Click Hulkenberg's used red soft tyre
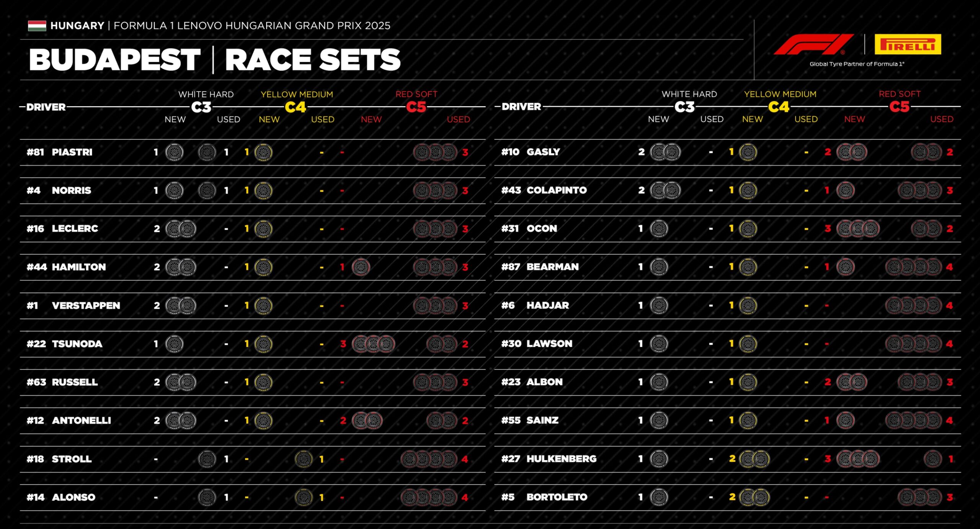980x529 pixels. pyautogui.click(x=933, y=458)
